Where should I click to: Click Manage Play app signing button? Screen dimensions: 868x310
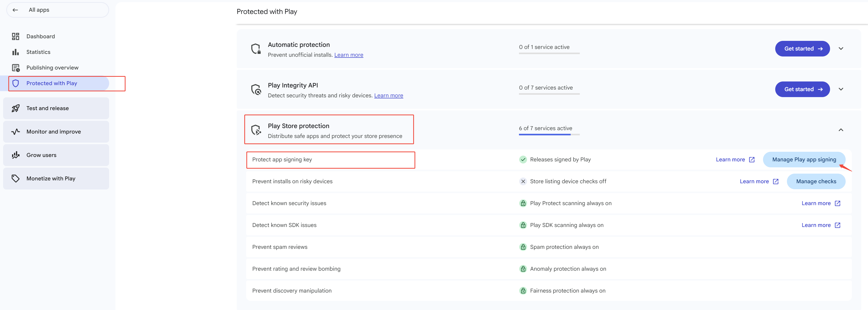tap(804, 160)
